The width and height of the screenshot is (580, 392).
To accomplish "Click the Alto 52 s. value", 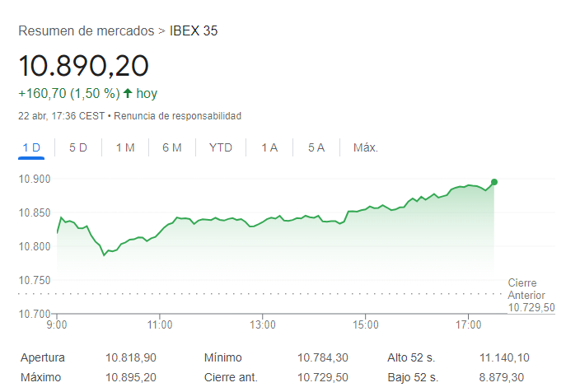I will (506, 358).
